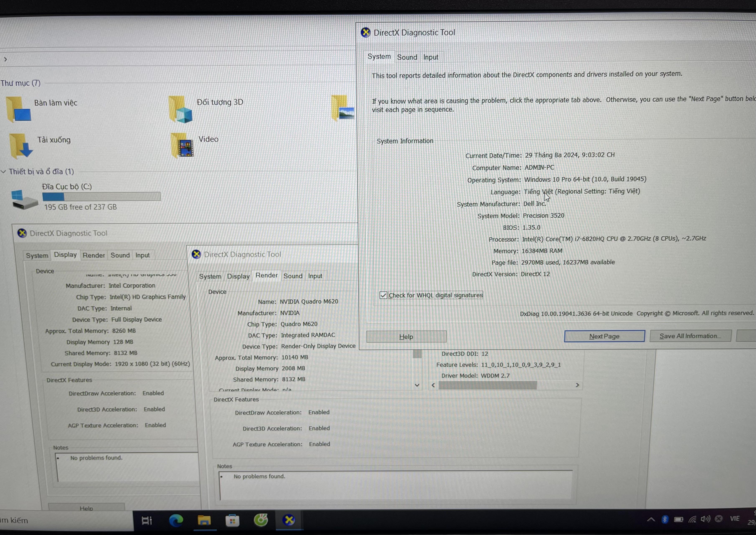
Task: Click the Thư mục (7) group header
Action: click(x=20, y=83)
